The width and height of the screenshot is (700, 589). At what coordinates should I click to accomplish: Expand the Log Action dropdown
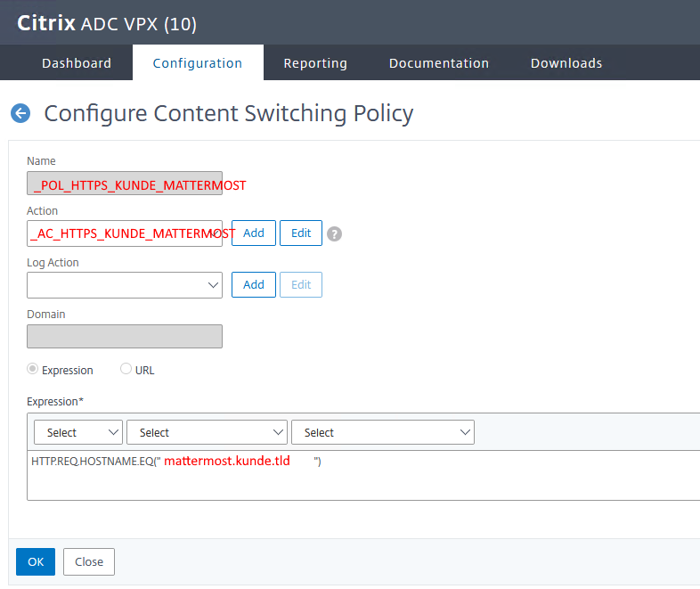click(125, 285)
